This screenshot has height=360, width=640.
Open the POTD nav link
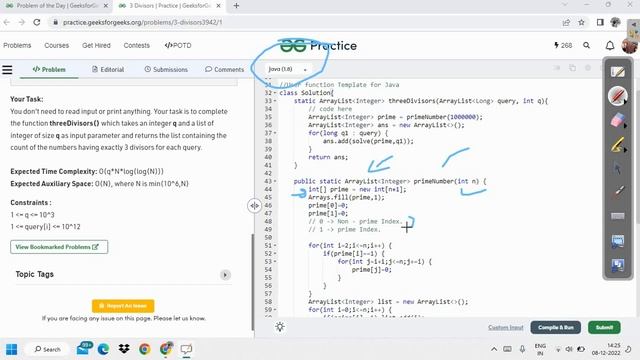coord(178,45)
